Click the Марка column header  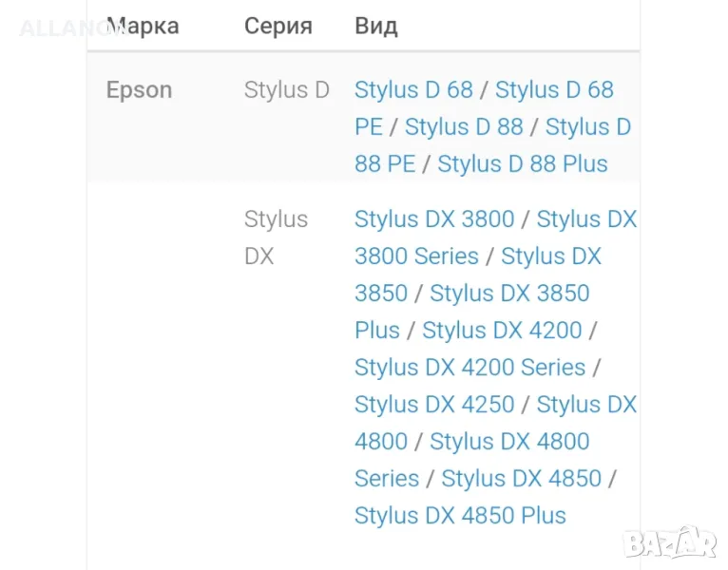coord(143,26)
